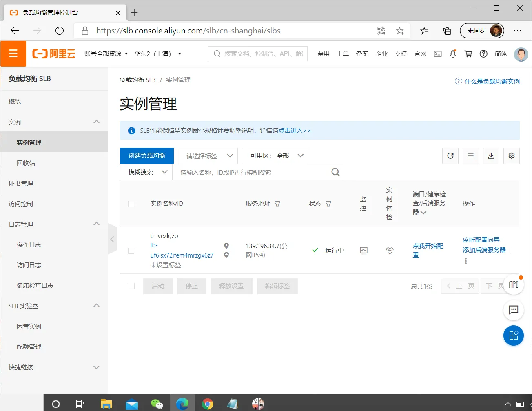This screenshot has height=411, width=532.
Task: Export the instance list via download icon
Action: pos(491,156)
